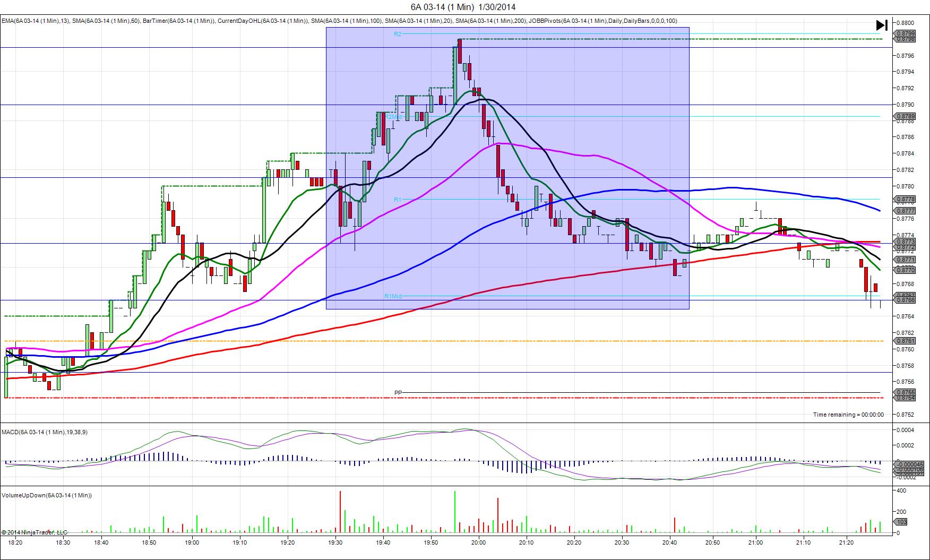The image size is (930, 560).
Task: Click the R2 pivot level label
Action: click(398, 34)
